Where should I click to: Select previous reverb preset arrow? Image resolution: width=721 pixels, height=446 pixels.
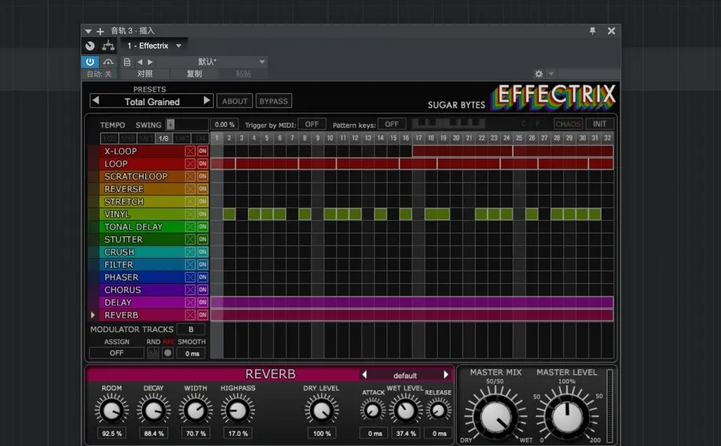[x=364, y=375]
